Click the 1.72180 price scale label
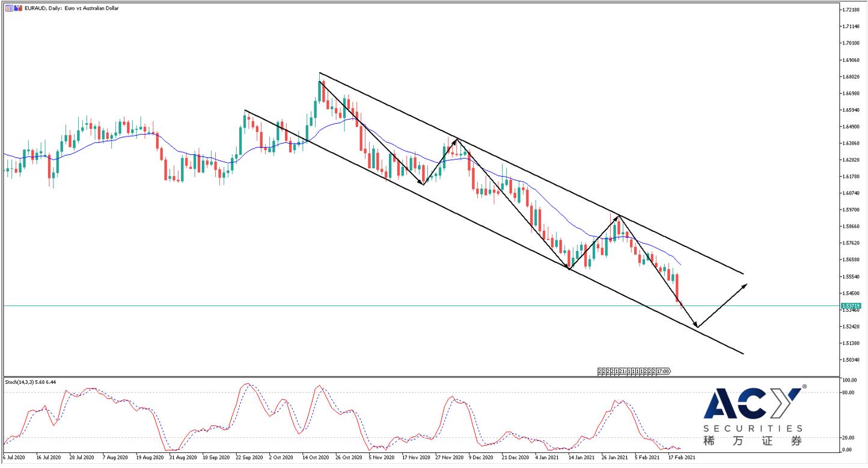 coord(851,10)
